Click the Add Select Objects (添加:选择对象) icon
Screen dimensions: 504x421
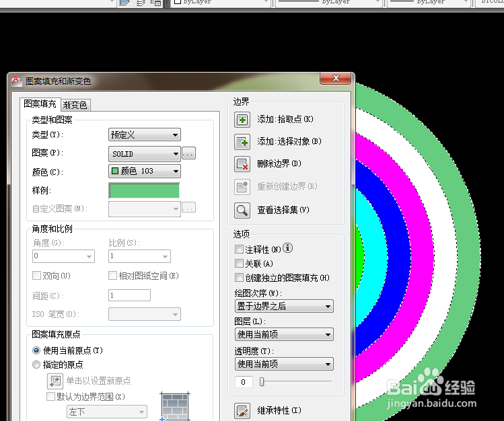click(x=242, y=142)
